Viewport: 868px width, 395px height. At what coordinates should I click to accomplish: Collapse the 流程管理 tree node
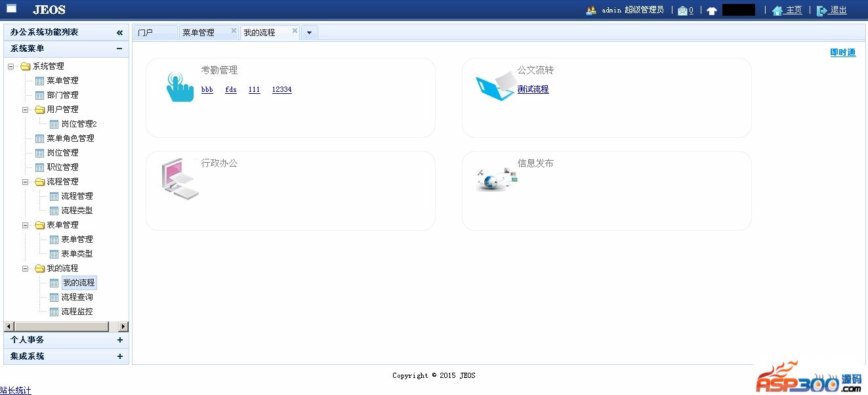click(x=25, y=182)
